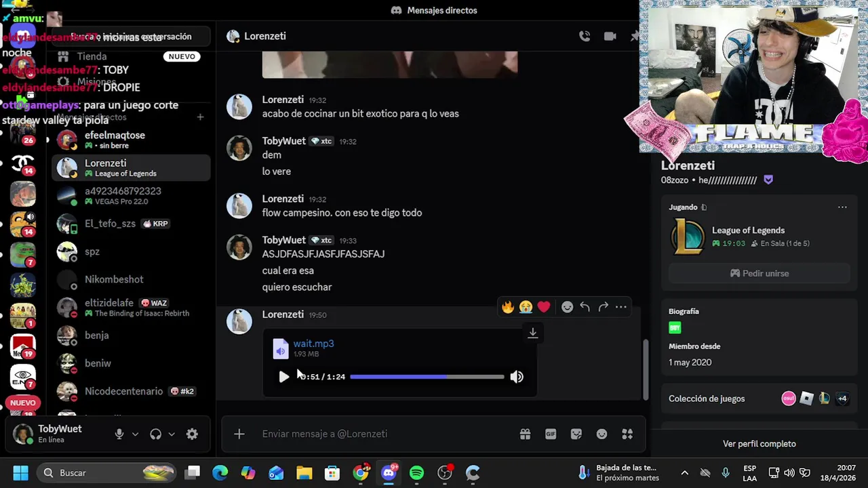Viewport: 868px width, 488px height.
Task: Play the wait.mp3 audio attachment
Action: point(283,377)
